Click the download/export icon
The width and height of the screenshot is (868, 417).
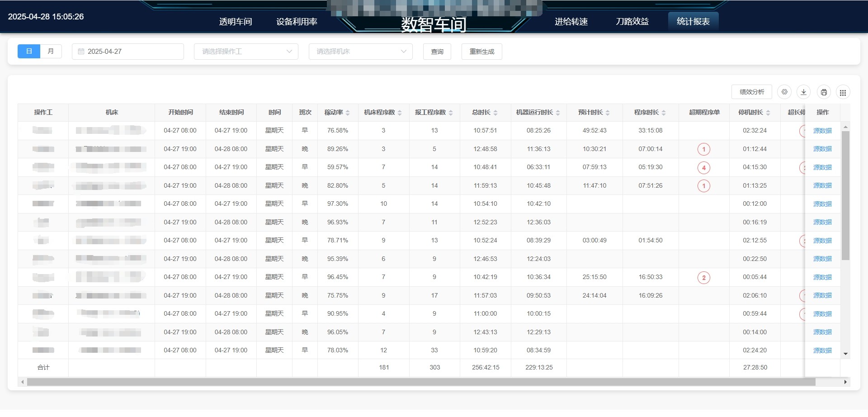(804, 92)
